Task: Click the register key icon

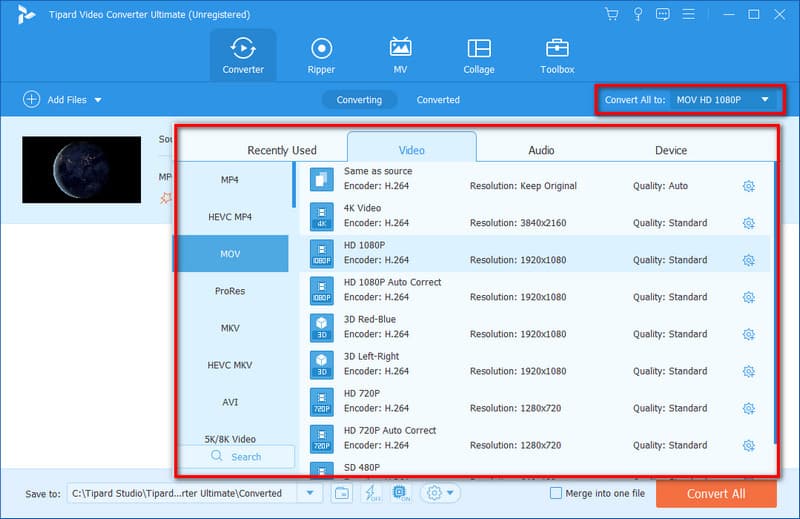Action: pyautogui.click(x=638, y=14)
